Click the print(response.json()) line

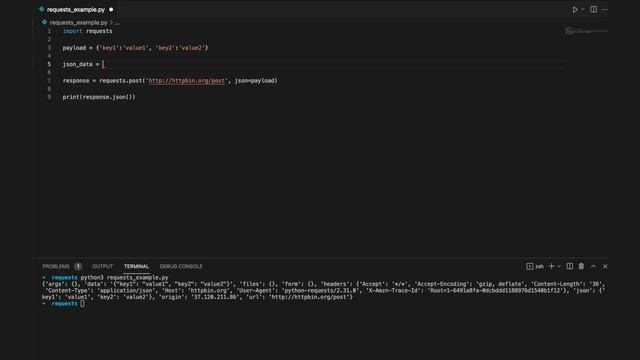[x=99, y=97]
